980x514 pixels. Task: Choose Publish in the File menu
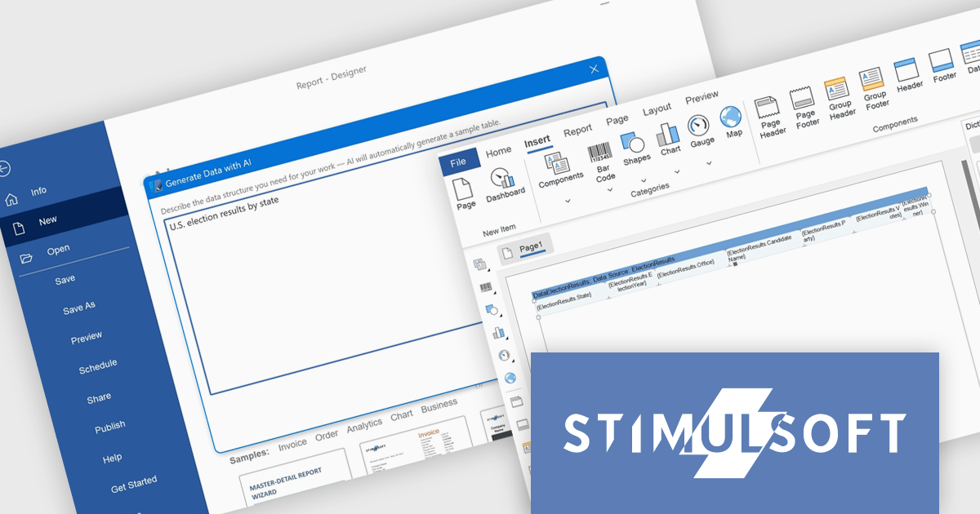(x=109, y=427)
